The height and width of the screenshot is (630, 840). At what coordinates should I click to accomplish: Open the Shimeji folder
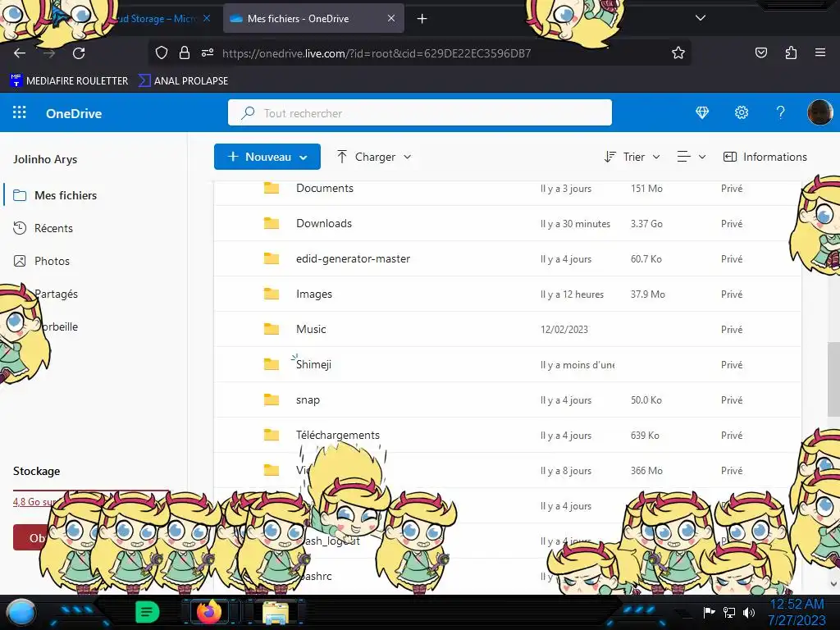pyautogui.click(x=313, y=364)
